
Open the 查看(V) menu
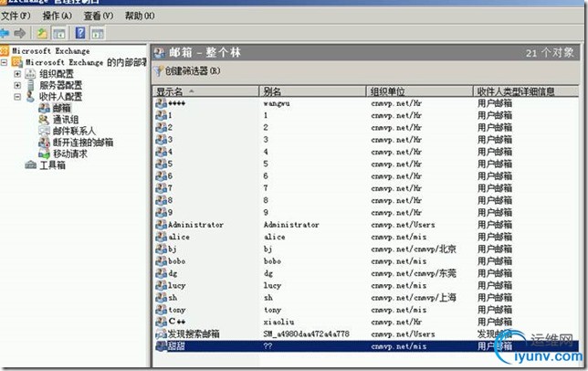[99, 16]
